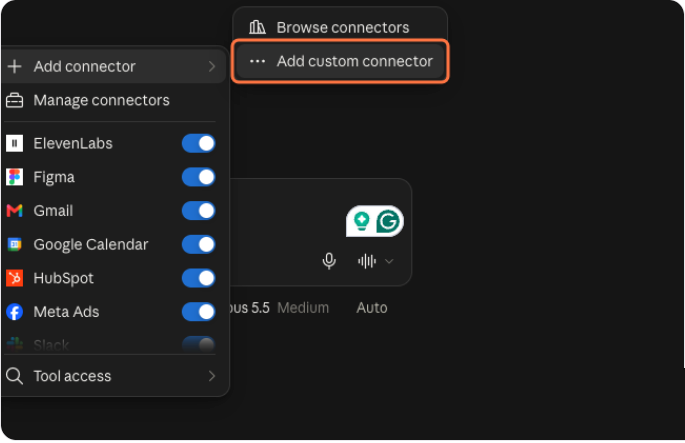Click the 5.5 model selector label
The image size is (685, 443).
point(249,308)
